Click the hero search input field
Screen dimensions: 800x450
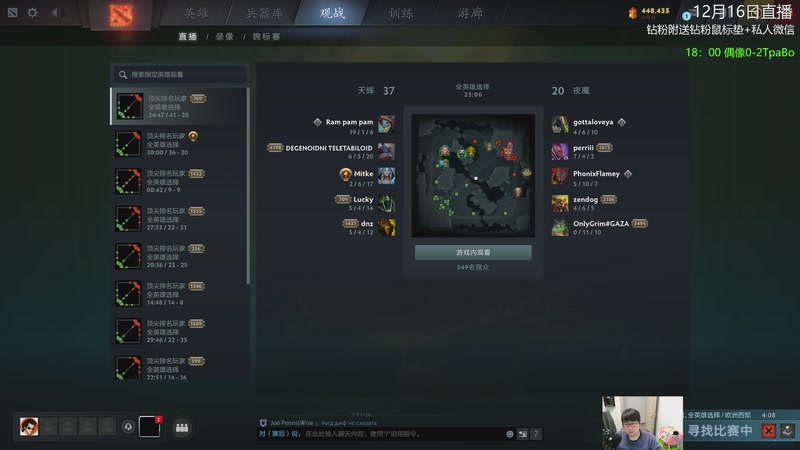180,74
